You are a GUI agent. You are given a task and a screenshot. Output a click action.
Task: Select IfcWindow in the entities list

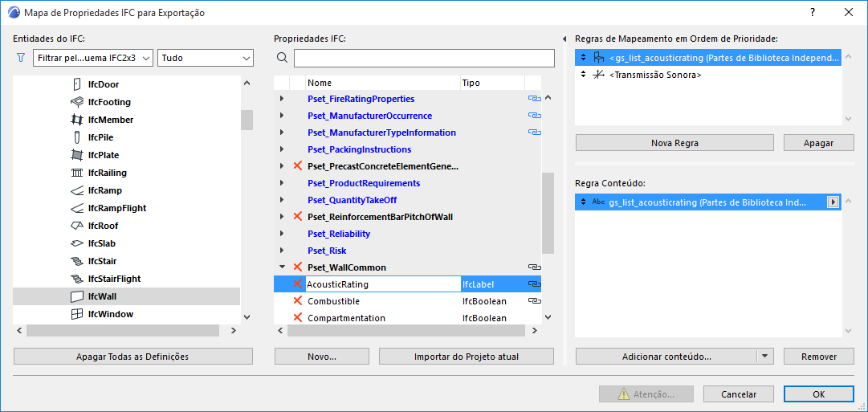110,314
